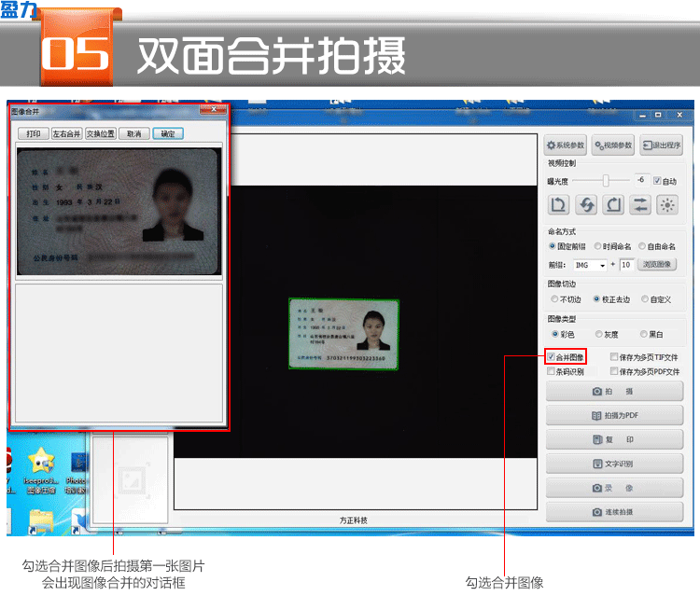Click 左右合并 in merge dialog
Screen dimensions: 700x596
coord(67,133)
